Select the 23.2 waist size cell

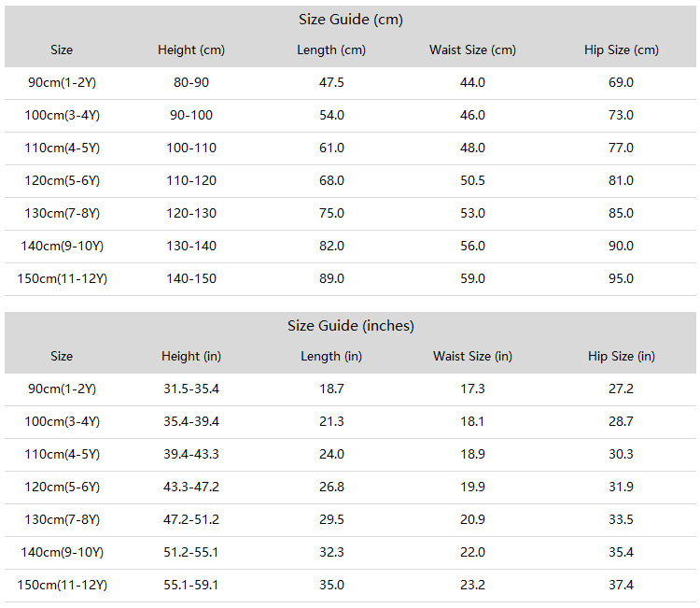[472, 586]
